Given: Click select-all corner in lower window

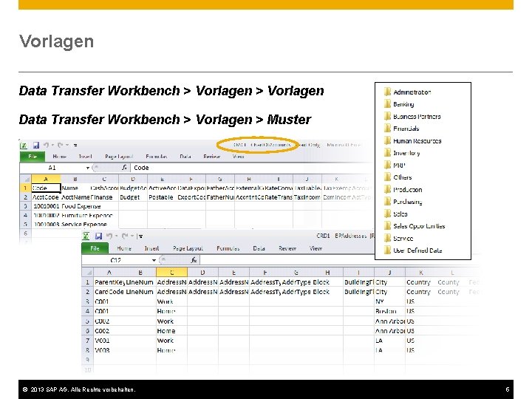Looking at the screenshot, I should click(x=88, y=273).
